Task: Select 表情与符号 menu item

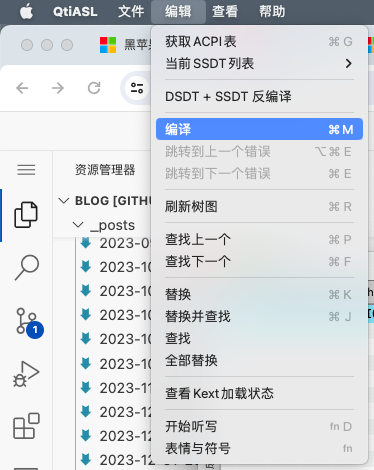Action: (x=259, y=448)
